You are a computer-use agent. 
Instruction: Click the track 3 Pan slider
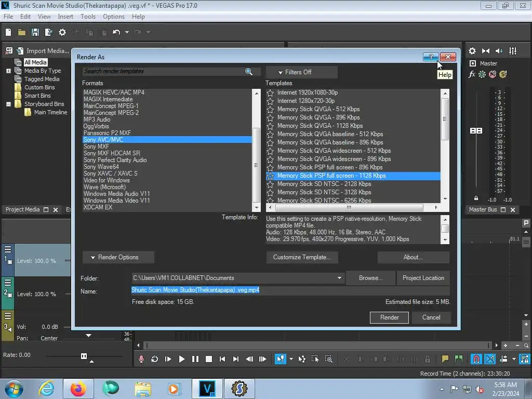88,336
